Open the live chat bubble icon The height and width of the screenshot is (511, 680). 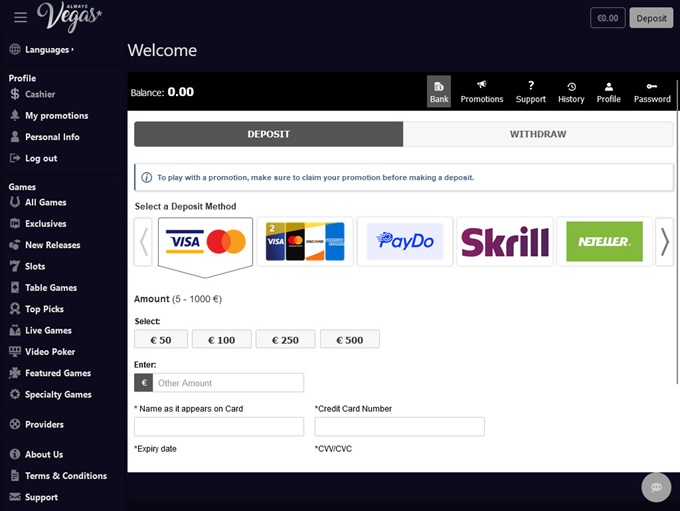pos(656,487)
